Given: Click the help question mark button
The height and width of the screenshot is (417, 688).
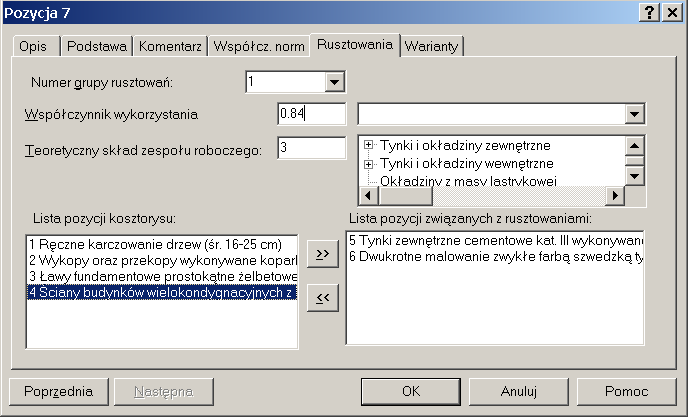Looking at the screenshot, I should tap(649, 11).
